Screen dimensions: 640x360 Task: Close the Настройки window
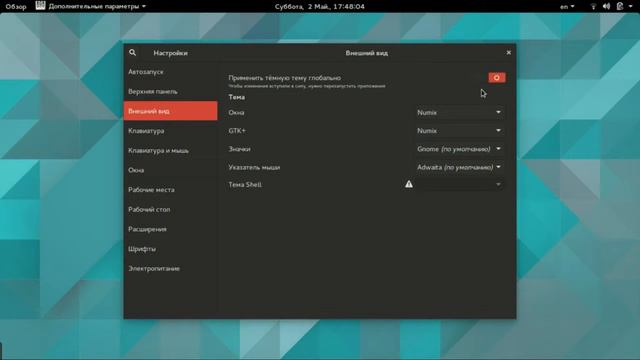tap(509, 53)
